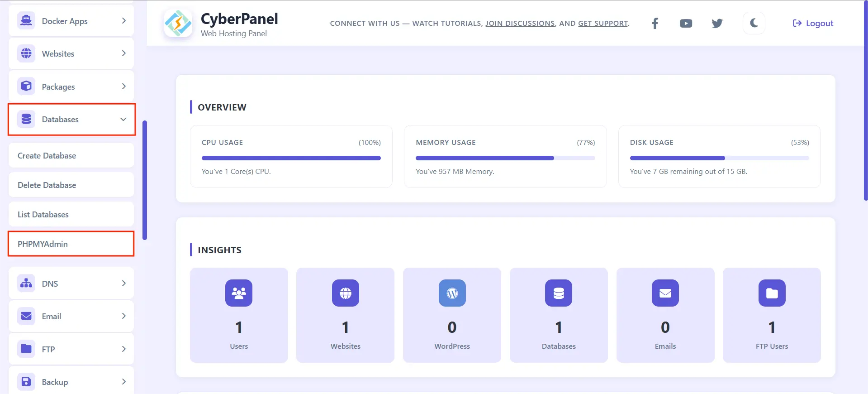Open the Facebook social icon

(655, 23)
